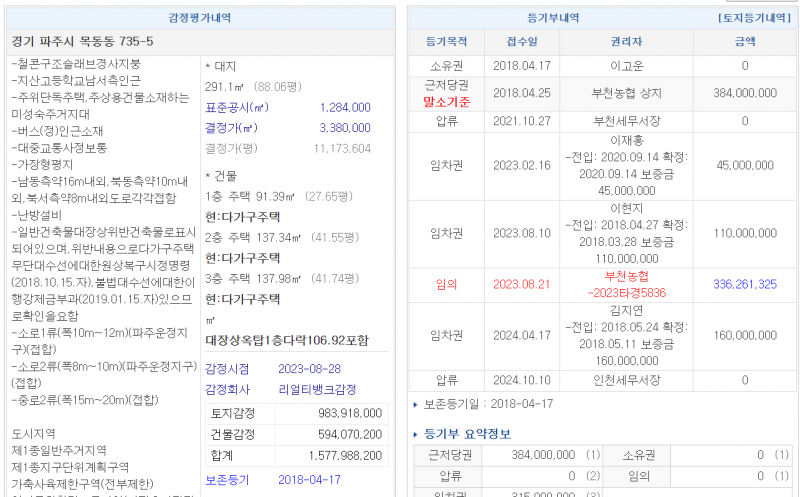Click the 감정평가내역 panel header

pos(202,18)
